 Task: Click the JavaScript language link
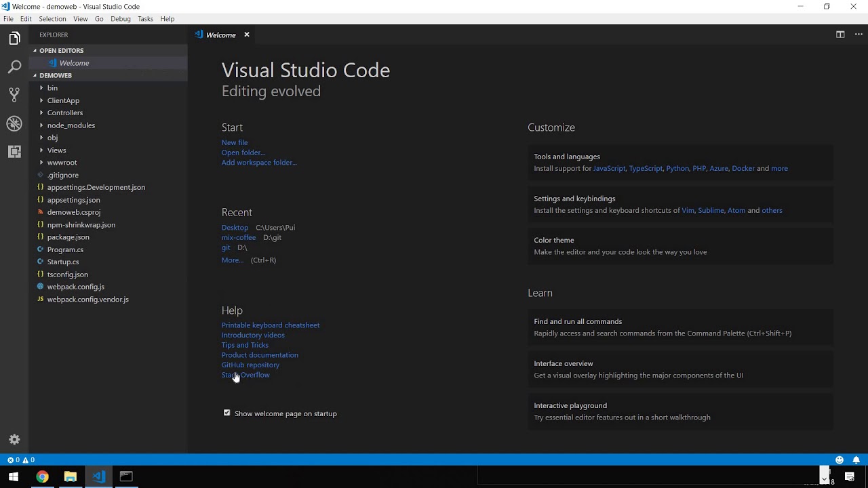tap(609, 168)
